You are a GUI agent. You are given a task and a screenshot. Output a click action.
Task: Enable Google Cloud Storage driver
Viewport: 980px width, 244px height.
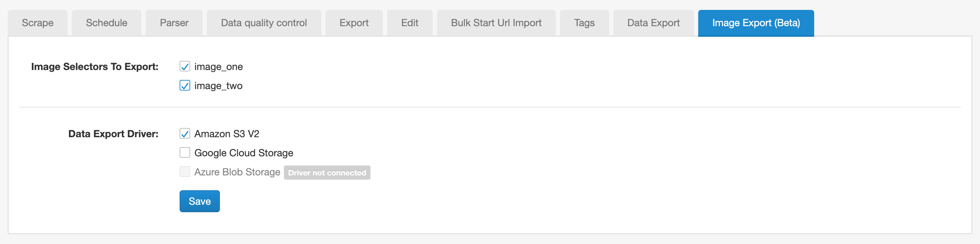[185, 152]
